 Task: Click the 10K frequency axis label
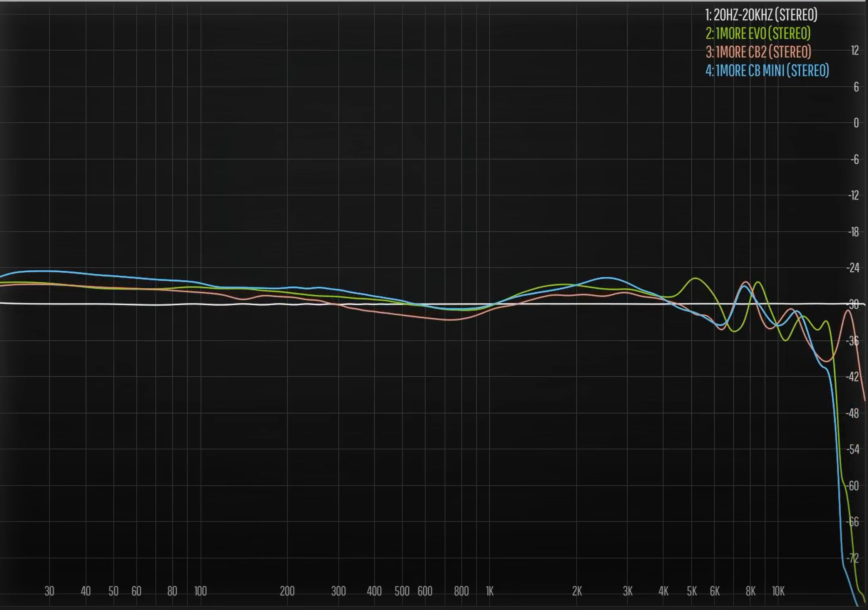778,591
